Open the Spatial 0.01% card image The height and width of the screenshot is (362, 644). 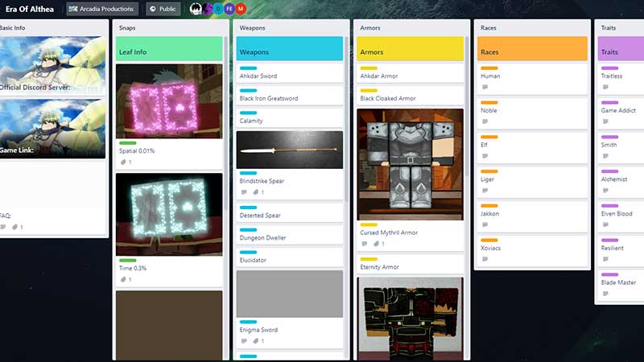click(169, 101)
